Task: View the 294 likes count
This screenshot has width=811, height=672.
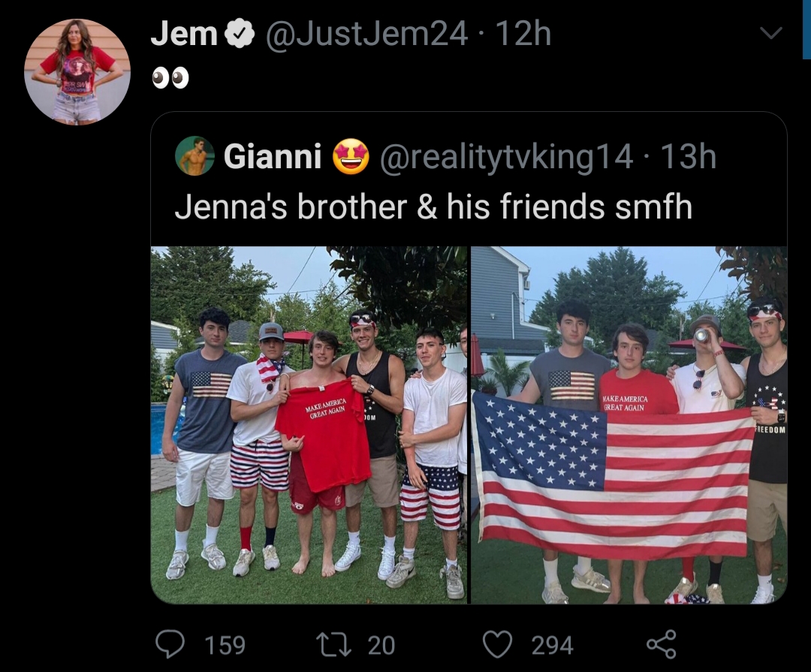Action: click(553, 645)
